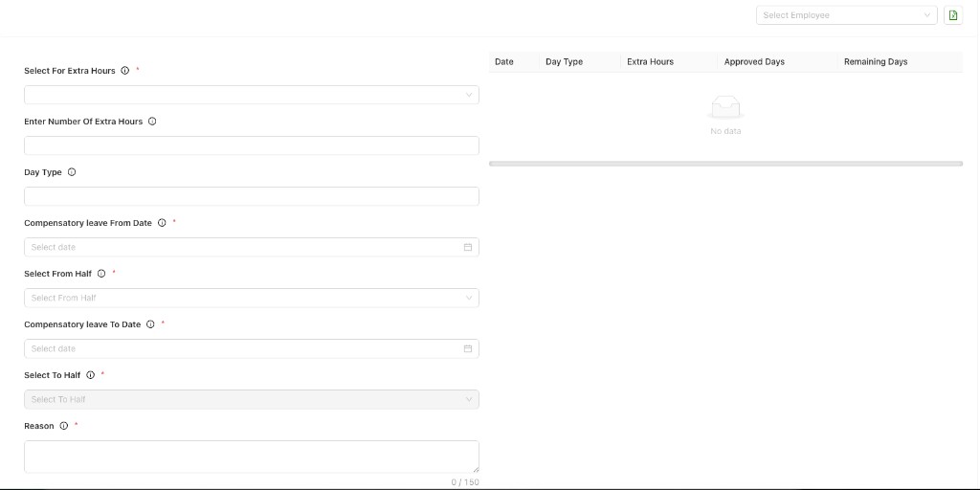This screenshot has height=490, width=980.
Task: Click info icon next to Reason label
Action: coord(64,426)
